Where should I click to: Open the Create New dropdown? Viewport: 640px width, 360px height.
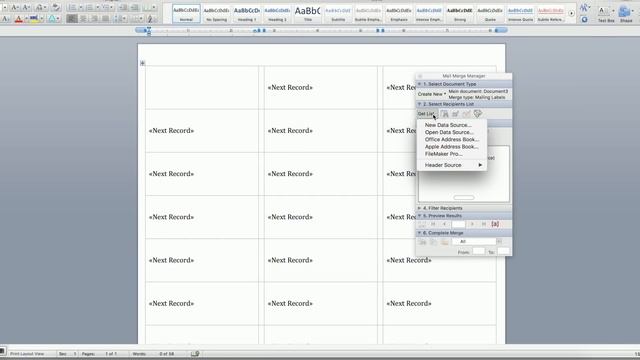pyautogui.click(x=431, y=94)
